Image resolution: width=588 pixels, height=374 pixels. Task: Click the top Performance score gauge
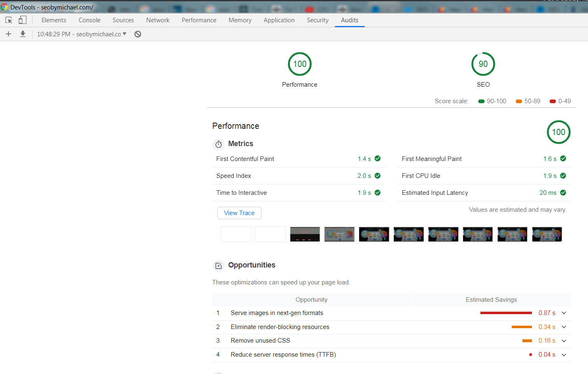tap(300, 64)
